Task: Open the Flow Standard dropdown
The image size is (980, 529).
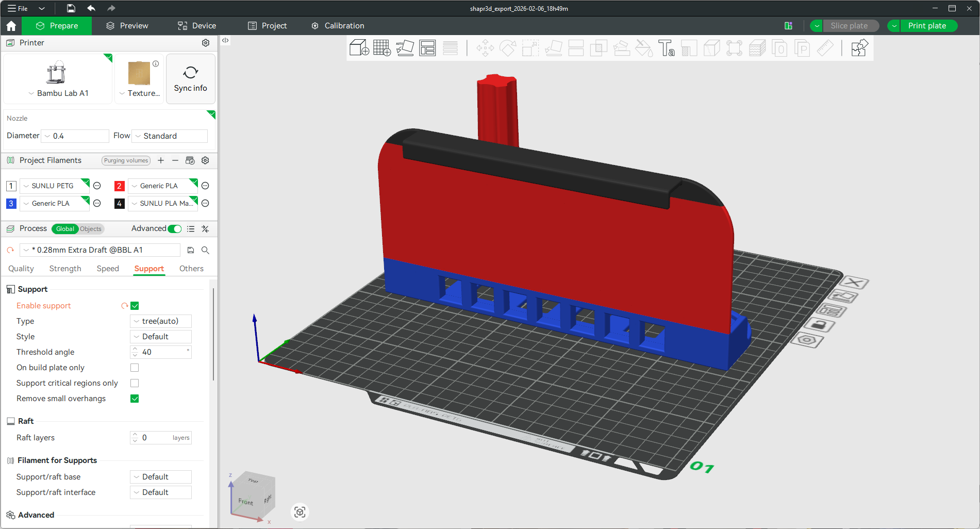Action: [170, 136]
